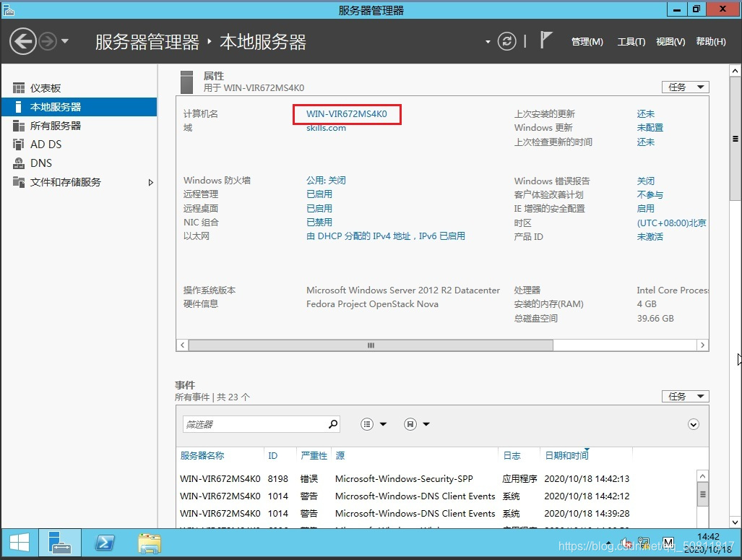This screenshot has height=560, width=742.
Task: Sort events by 日期和时间 column
Action: coord(566,455)
